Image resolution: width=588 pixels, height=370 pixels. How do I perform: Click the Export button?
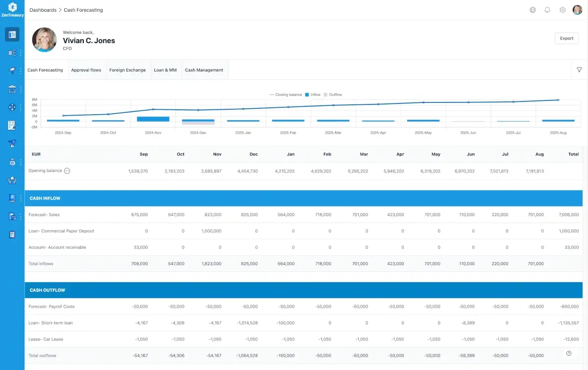click(x=566, y=38)
